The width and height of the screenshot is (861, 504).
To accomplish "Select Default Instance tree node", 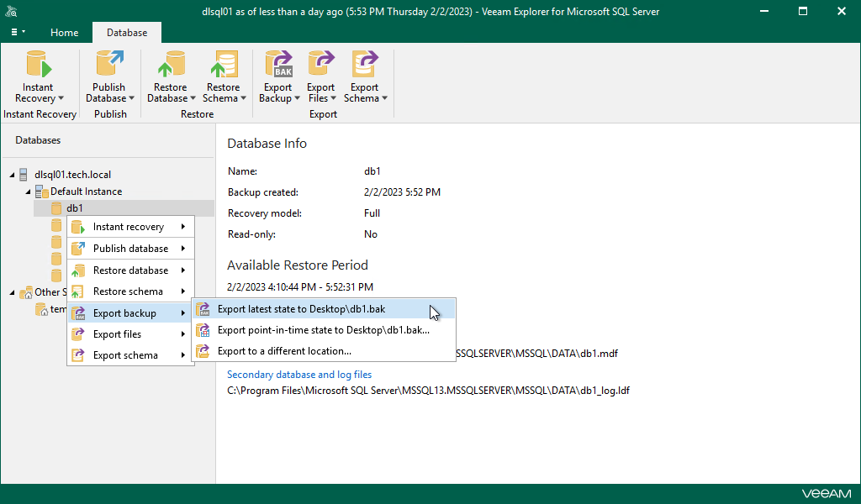I will pyautogui.click(x=87, y=192).
